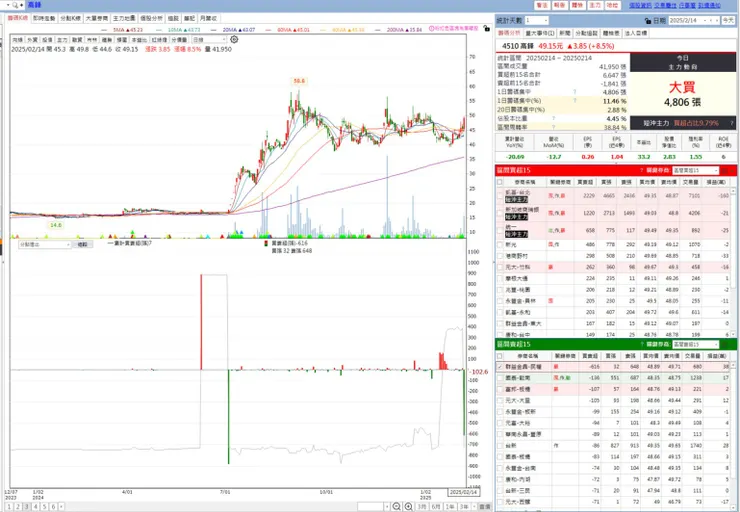Check the 元大-大里 row checkbox

point(500,401)
